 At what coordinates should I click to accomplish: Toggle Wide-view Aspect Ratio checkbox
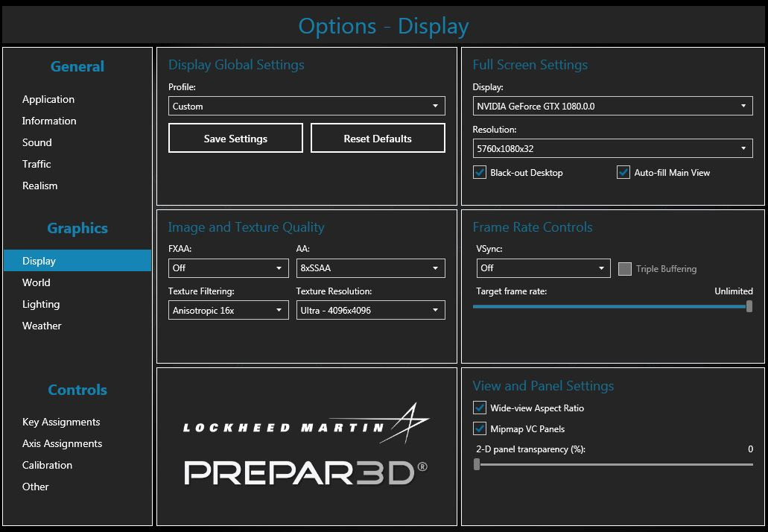pyautogui.click(x=480, y=408)
